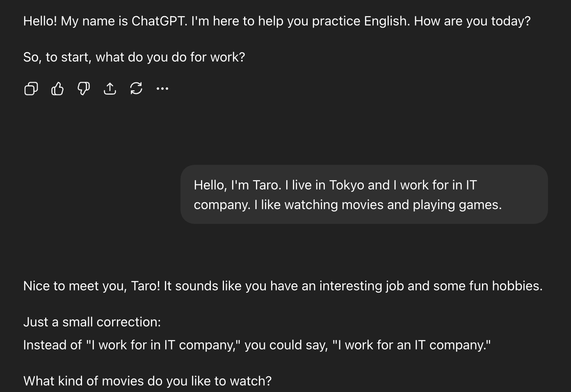Click 'How are you today?' in the greeting
Image resolution: width=571 pixels, height=392 pixels.
click(472, 21)
